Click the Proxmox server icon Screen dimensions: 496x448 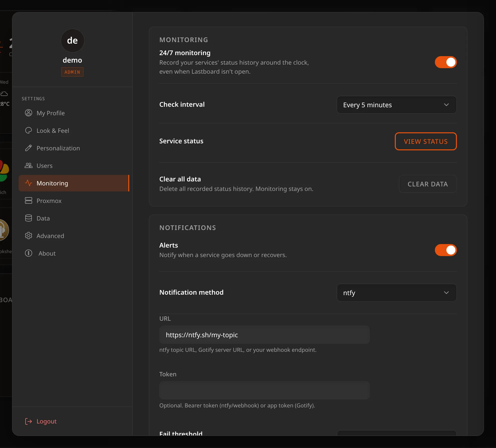29,201
